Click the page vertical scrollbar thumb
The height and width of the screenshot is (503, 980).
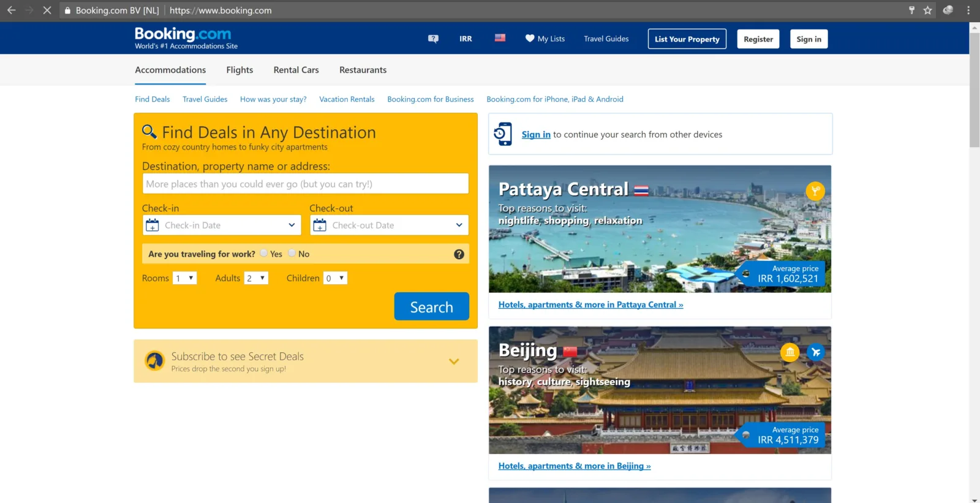pyautogui.click(x=974, y=90)
